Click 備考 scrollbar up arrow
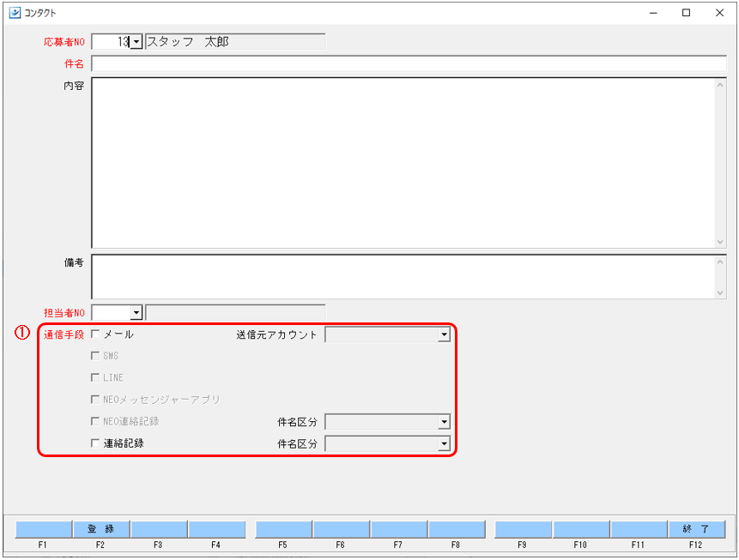This screenshot has height=560, width=739. (x=719, y=262)
